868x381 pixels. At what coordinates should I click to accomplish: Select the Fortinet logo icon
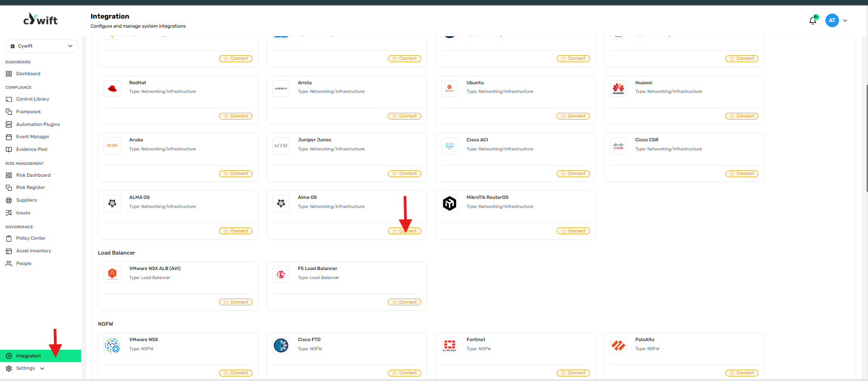449,346
